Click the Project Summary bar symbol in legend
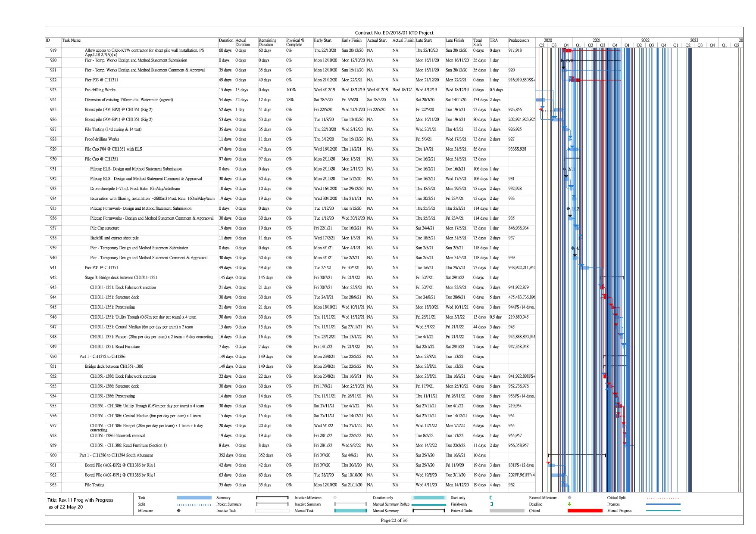The height and width of the screenshot is (534, 756). [x=272, y=504]
